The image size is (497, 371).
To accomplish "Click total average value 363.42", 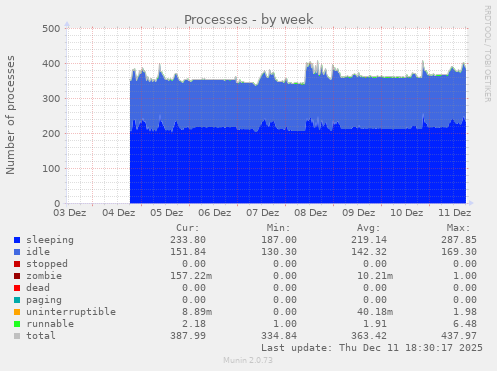I will [x=369, y=336].
